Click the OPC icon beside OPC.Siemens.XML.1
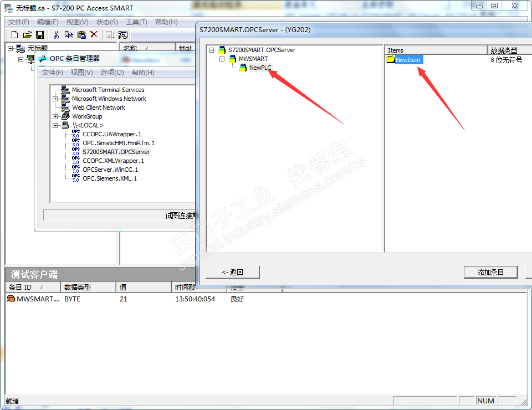Image resolution: width=532 pixels, height=410 pixels. click(x=76, y=178)
